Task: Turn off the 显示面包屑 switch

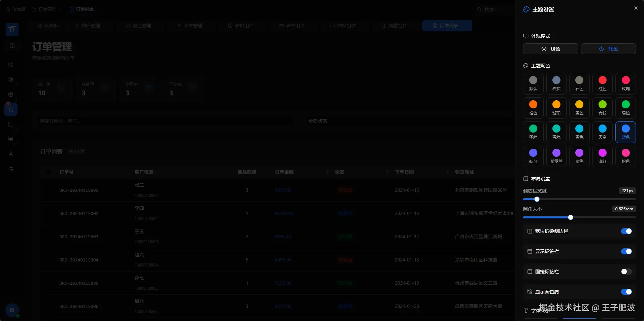Action: click(626, 292)
